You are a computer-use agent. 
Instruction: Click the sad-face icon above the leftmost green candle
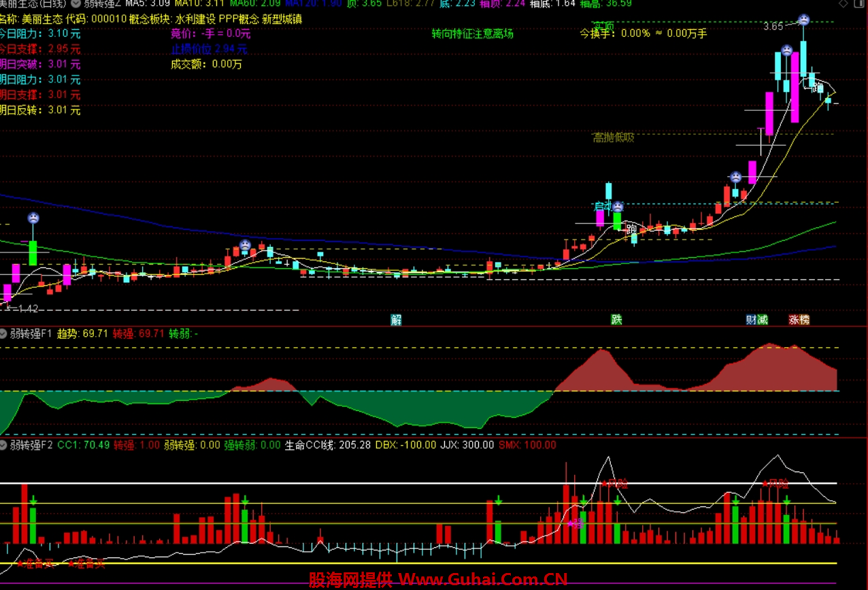33,218
